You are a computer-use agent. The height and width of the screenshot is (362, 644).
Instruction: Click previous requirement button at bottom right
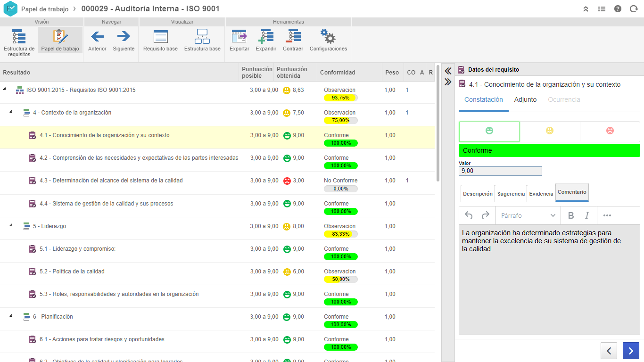pos(609,351)
